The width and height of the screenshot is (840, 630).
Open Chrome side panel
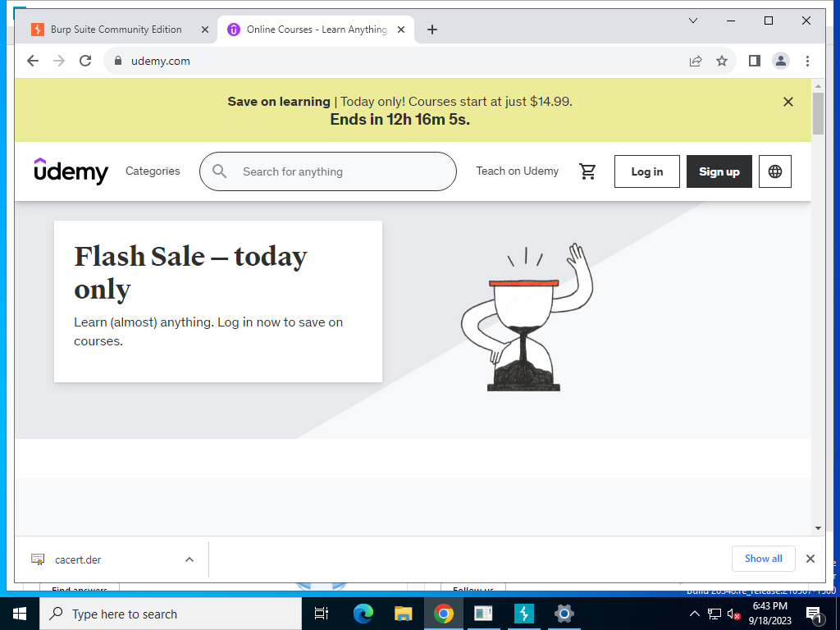click(755, 61)
